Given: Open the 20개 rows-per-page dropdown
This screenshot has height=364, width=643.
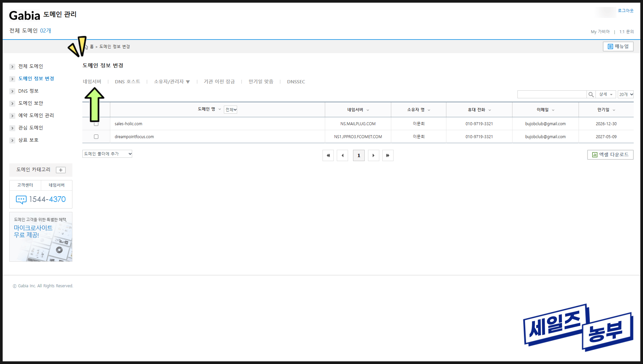Looking at the screenshot, I should [x=626, y=95].
